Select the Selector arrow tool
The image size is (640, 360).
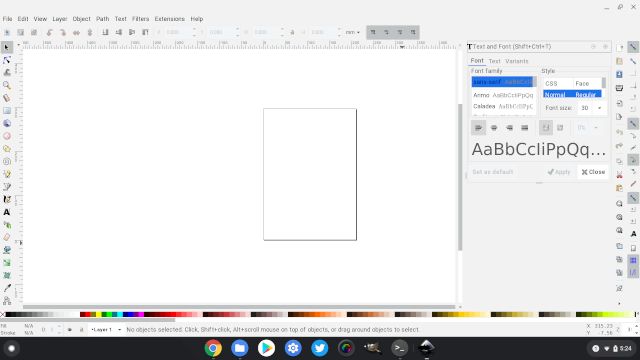7,47
